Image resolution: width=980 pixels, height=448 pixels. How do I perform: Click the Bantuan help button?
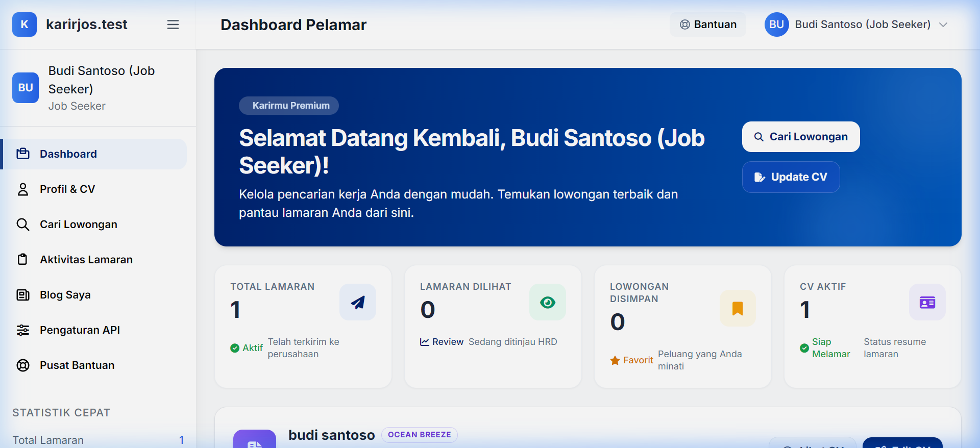point(708,24)
